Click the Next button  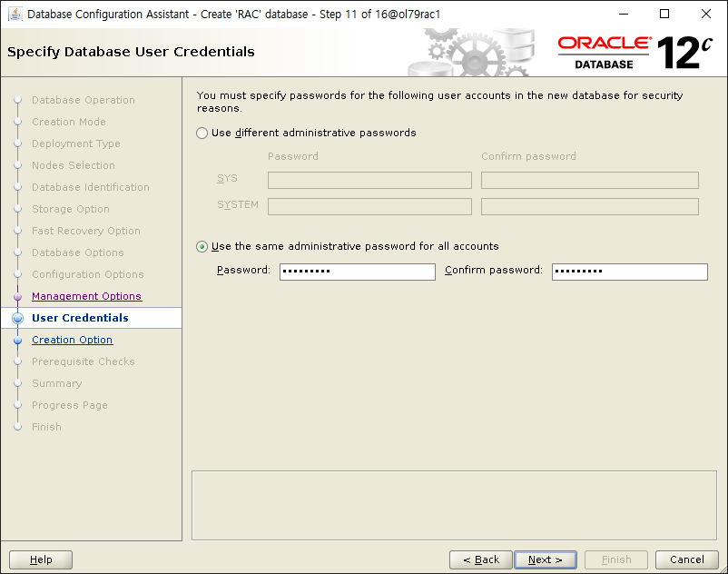(545, 559)
